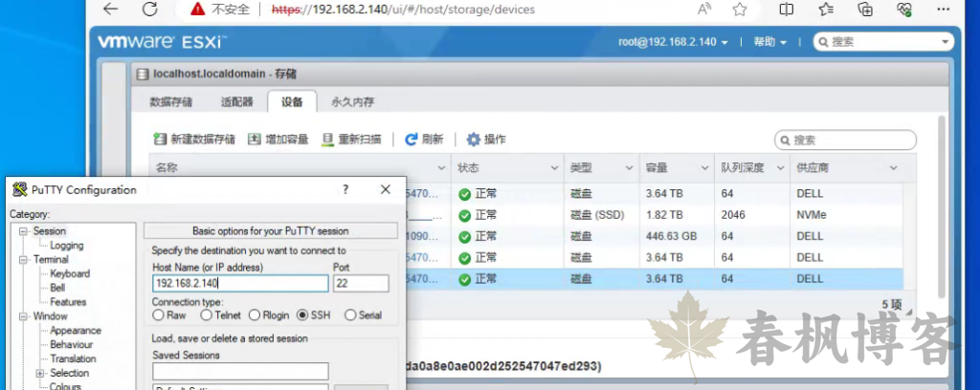The width and height of the screenshot is (980, 390).
Task: Click the browser address bar URL
Action: click(x=403, y=10)
